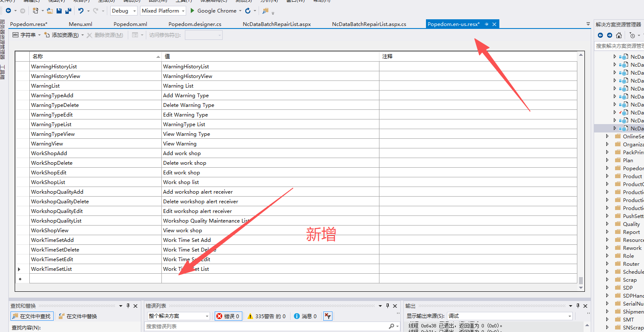Screen dimensions: 644x332
Task: Click the 添加资源(R) button
Action: pyautogui.click(x=62, y=35)
